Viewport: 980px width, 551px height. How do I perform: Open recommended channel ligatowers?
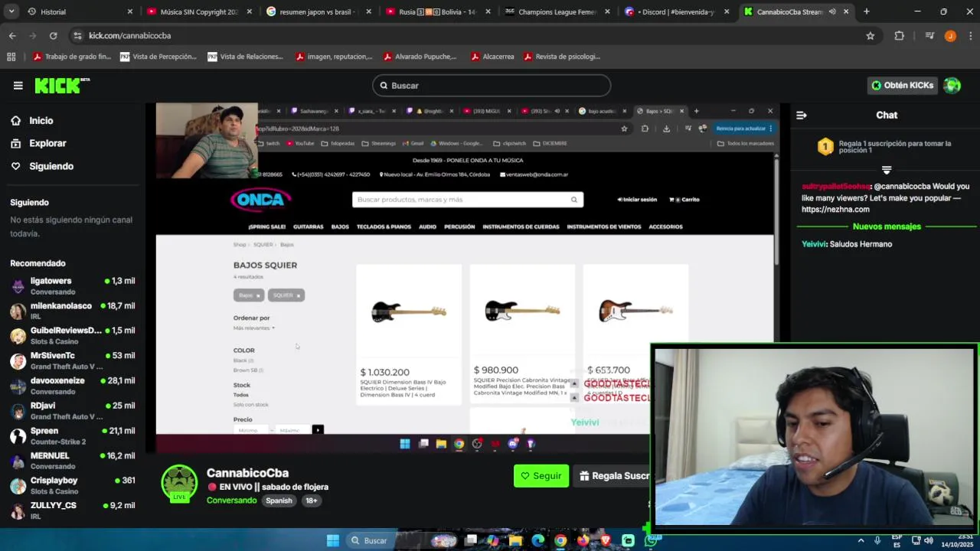[73, 286]
